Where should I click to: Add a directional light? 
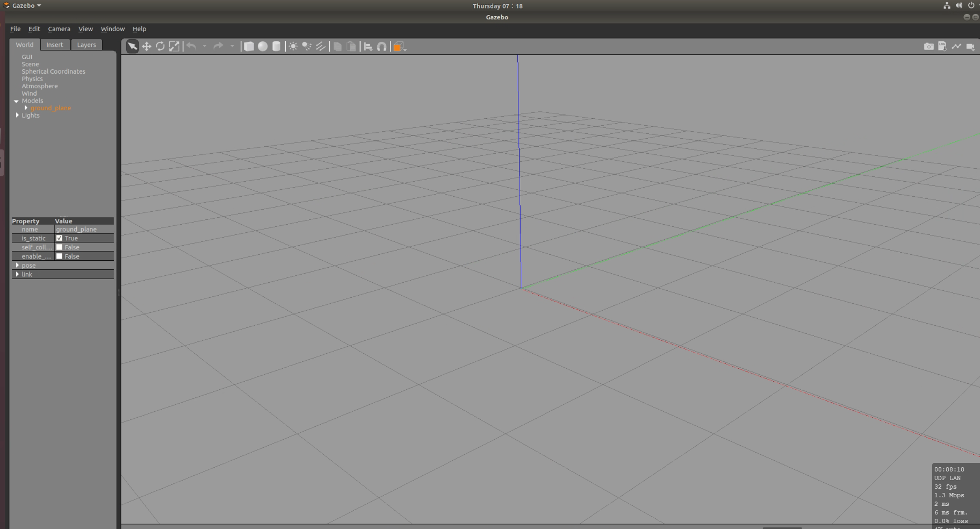click(x=321, y=47)
